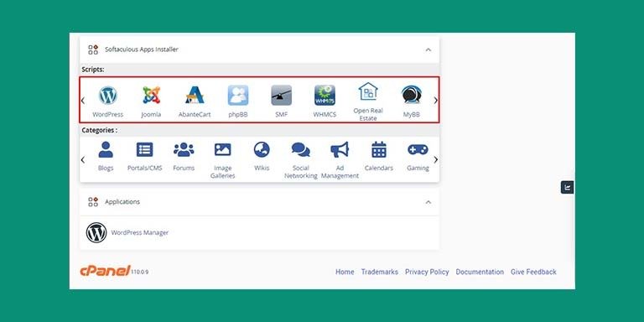This screenshot has height=322, width=644.
Task: Show next categories with right arrow
Action: click(x=436, y=160)
